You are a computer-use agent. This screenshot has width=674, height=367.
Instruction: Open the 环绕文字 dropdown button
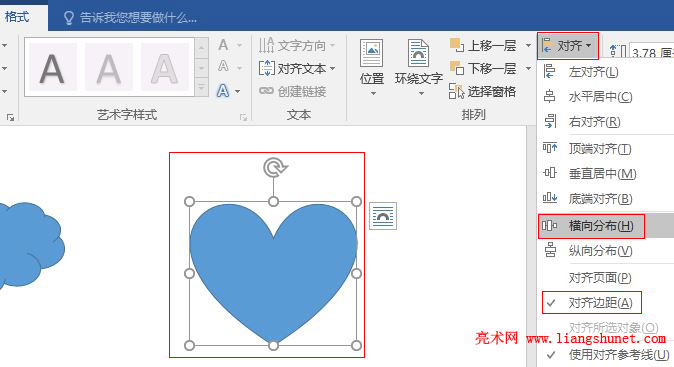click(x=419, y=67)
